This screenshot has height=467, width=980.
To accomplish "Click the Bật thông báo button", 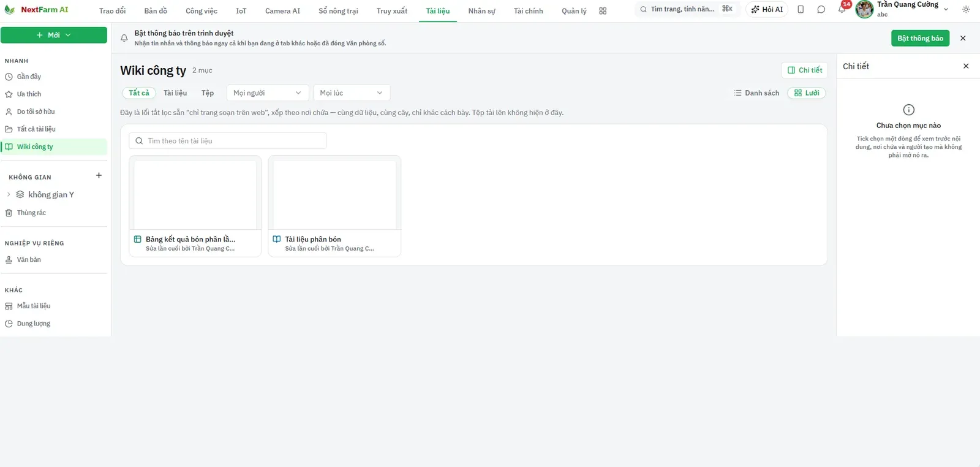I will [920, 38].
